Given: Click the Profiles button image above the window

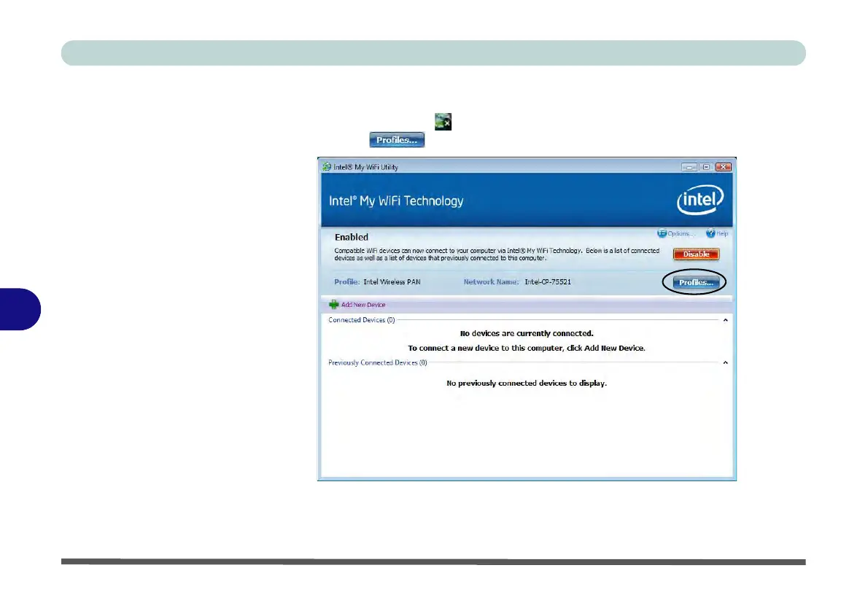Looking at the screenshot, I should click(397, 140).
